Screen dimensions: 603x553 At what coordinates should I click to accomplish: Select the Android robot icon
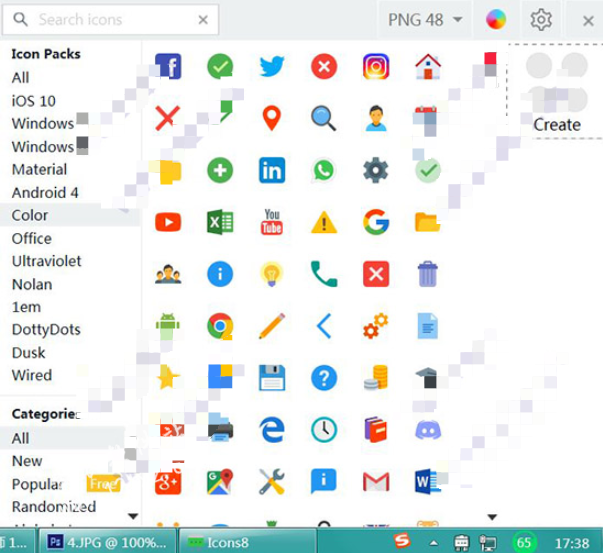168,326
